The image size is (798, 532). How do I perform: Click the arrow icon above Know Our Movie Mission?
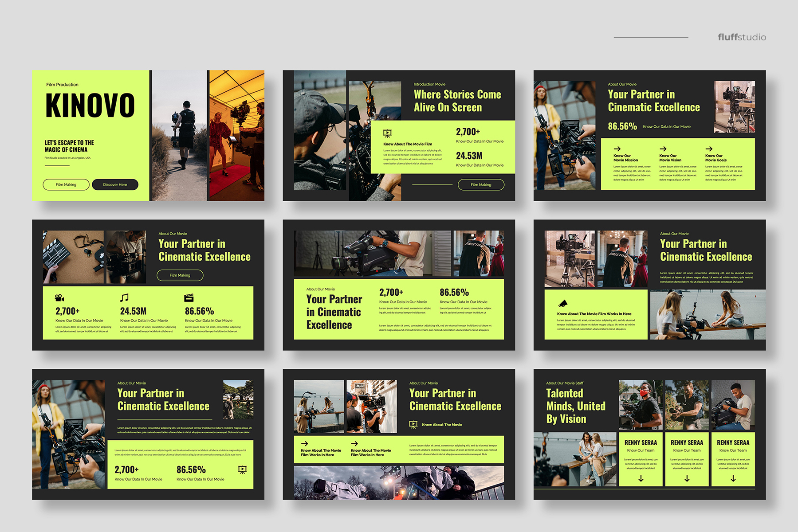[x=617, y=149]
